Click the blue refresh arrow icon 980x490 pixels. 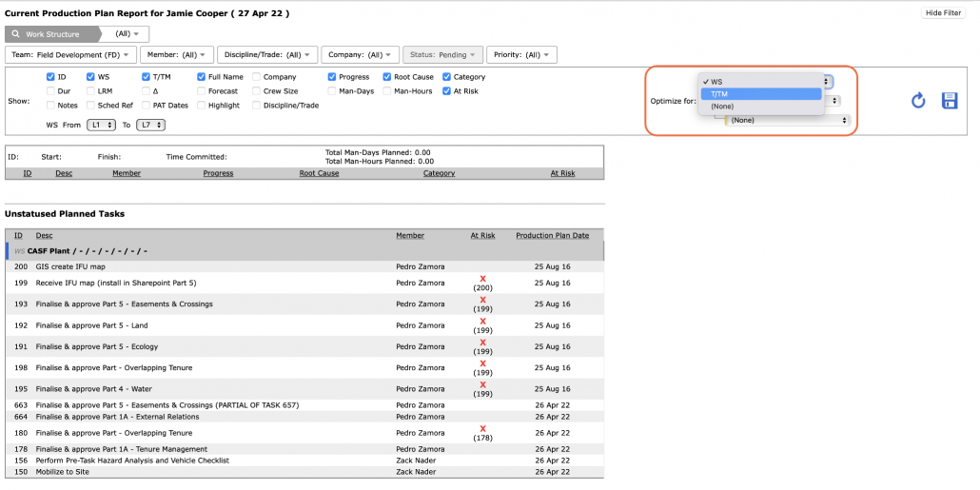click(917, 101)
